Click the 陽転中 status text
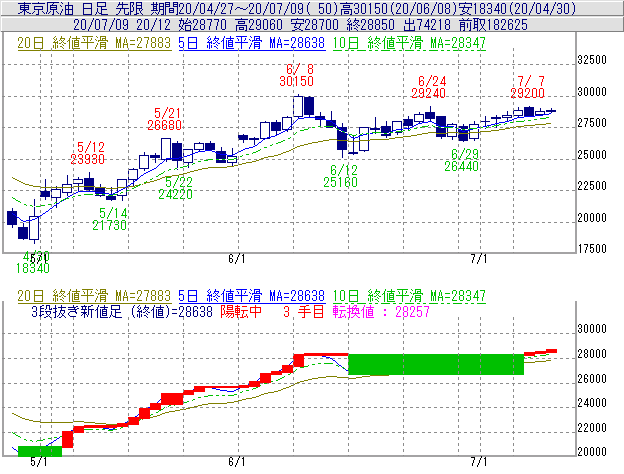 point(241,312)
